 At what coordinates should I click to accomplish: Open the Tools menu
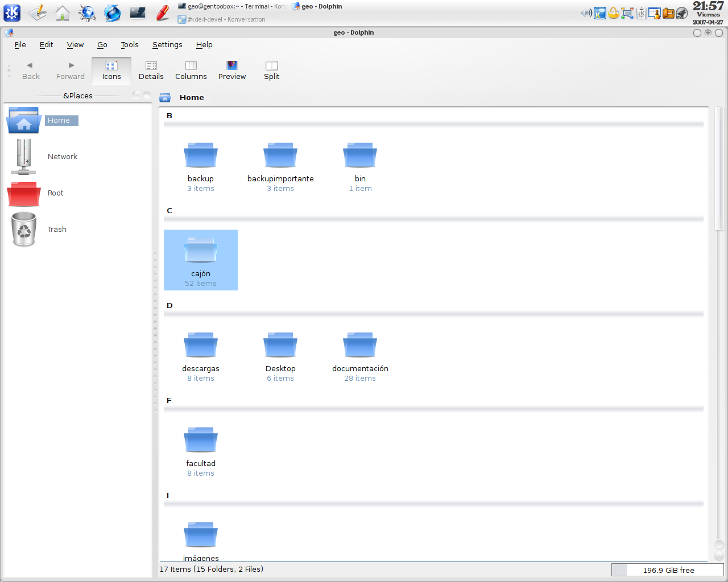(130, 45)
